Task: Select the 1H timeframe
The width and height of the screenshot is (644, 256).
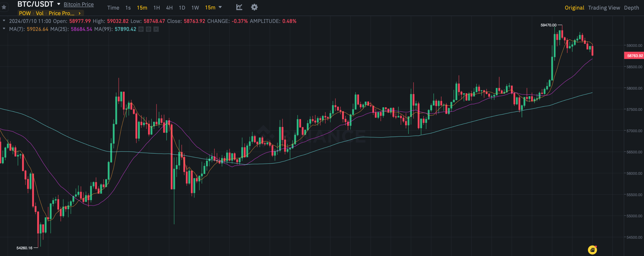Action: (157, 8)
